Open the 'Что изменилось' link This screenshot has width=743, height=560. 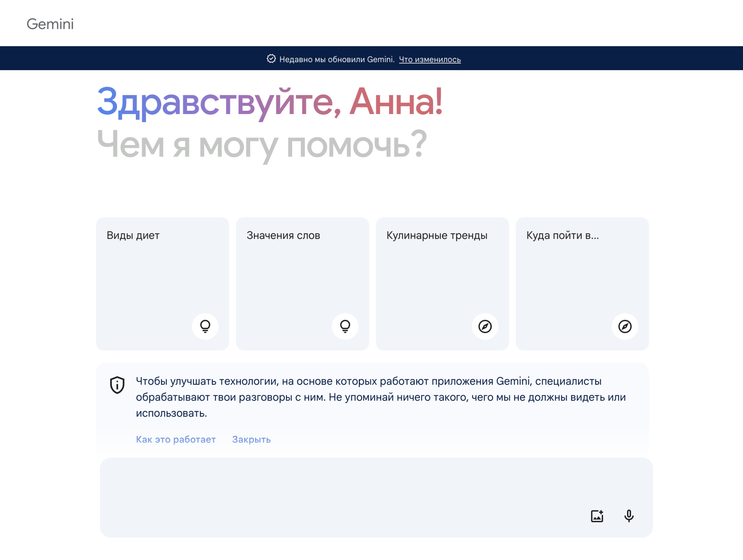430,60
